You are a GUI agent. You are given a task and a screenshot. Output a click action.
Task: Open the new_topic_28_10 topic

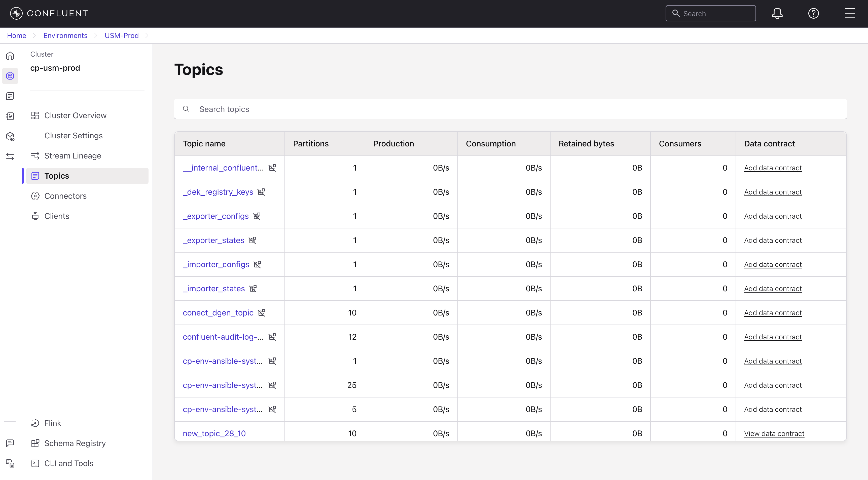214,433
